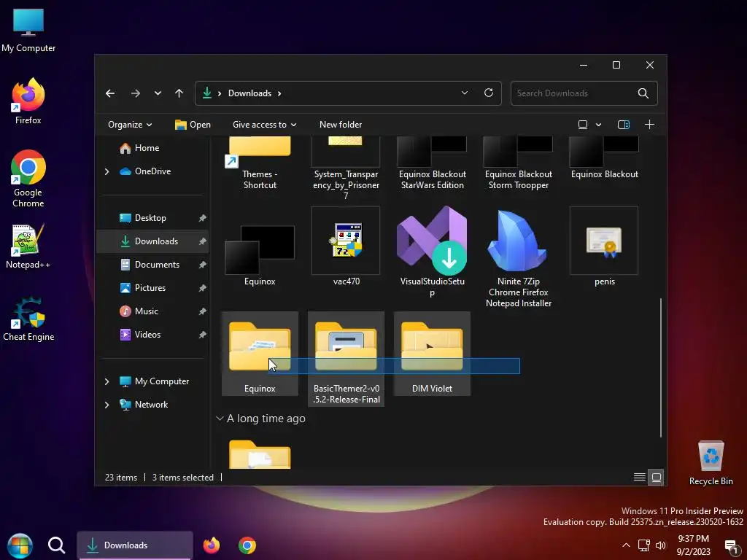Open Firefox desktop shortcut
The height and width of the screenshot is (560, 747).
[x=28, y=101]
